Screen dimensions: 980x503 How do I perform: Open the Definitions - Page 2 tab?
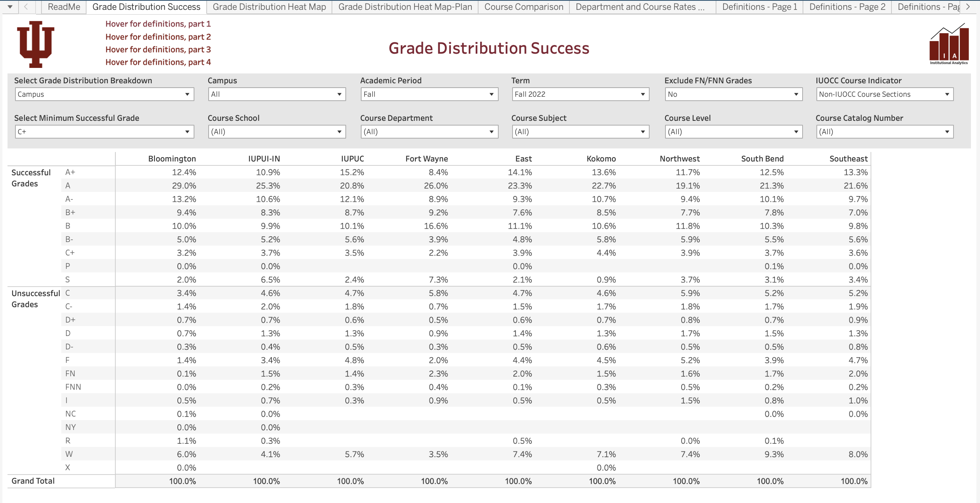click(x=847, y=7)
